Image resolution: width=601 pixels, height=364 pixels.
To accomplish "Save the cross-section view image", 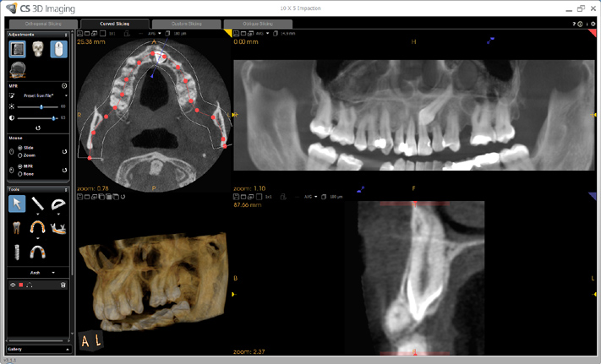I will (236, 197).
